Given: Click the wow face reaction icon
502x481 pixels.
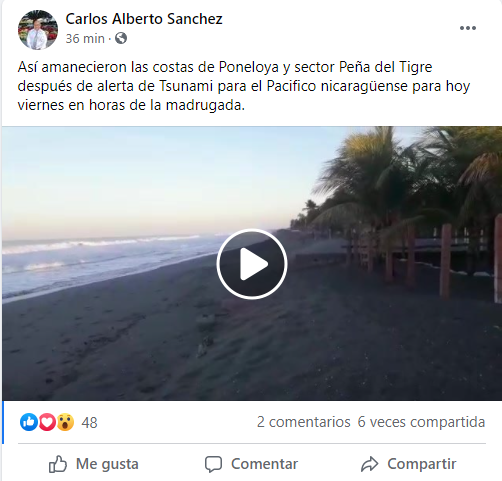Looking at the screenshot, I should pyautogui.click(x=65, y=422).
